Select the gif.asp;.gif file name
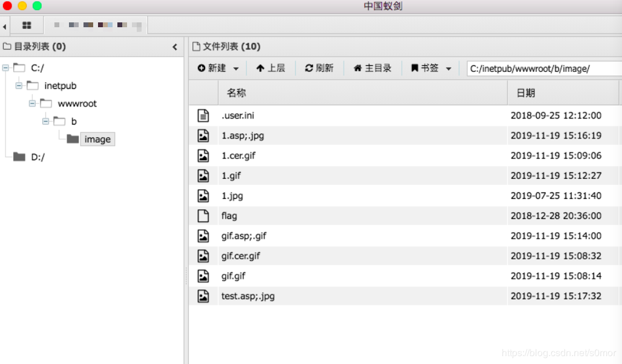Image resolution: width=622 pixels, height=364 pixels. 244,236
